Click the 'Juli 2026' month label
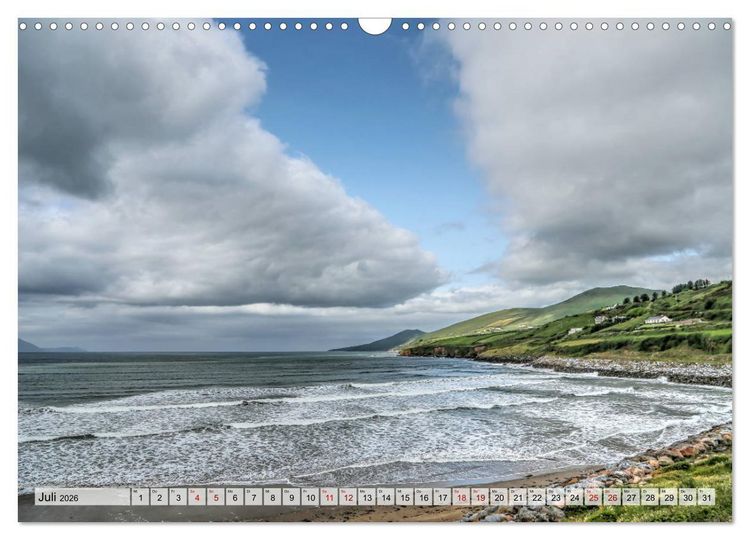The image size is (750, 540). (58, 497)
